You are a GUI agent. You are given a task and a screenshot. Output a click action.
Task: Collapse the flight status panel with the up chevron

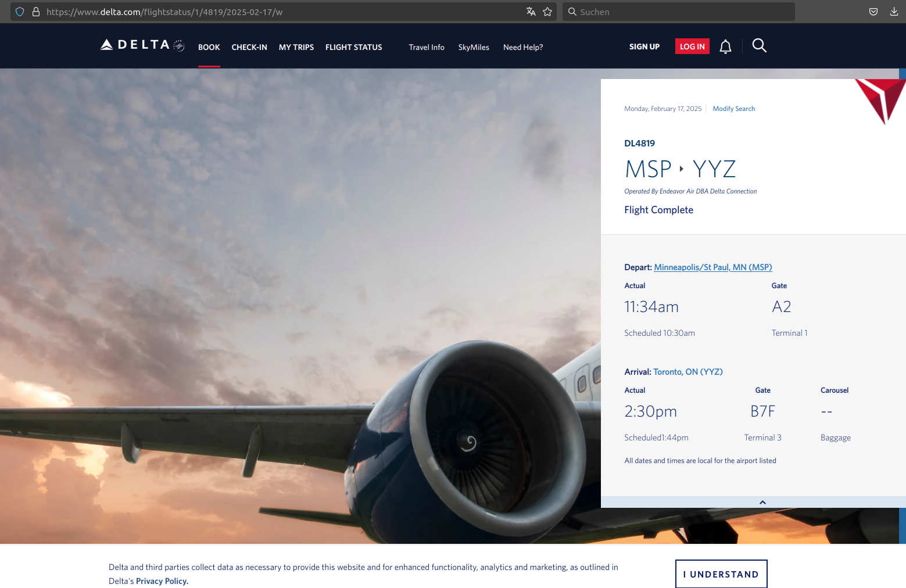[762, 502]
